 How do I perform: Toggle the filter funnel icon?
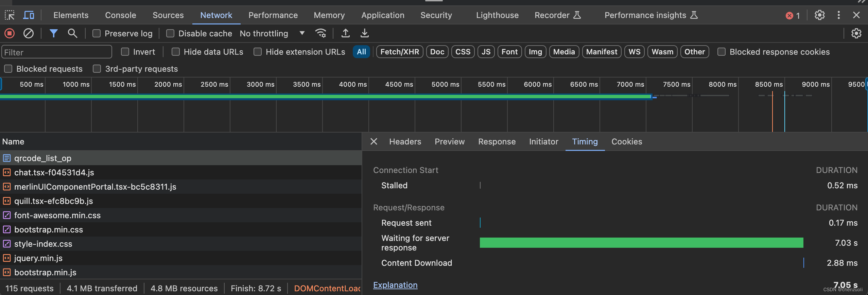[x=53, y=33]
